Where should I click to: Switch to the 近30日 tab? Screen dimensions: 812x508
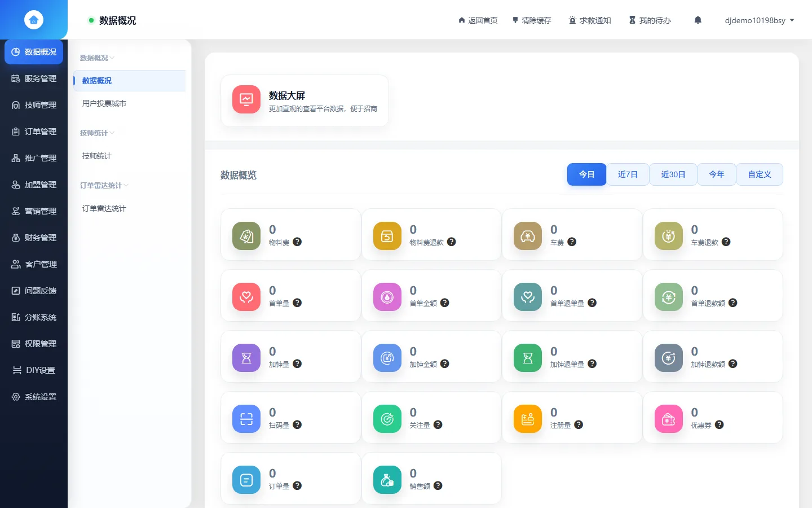(673, 174)
